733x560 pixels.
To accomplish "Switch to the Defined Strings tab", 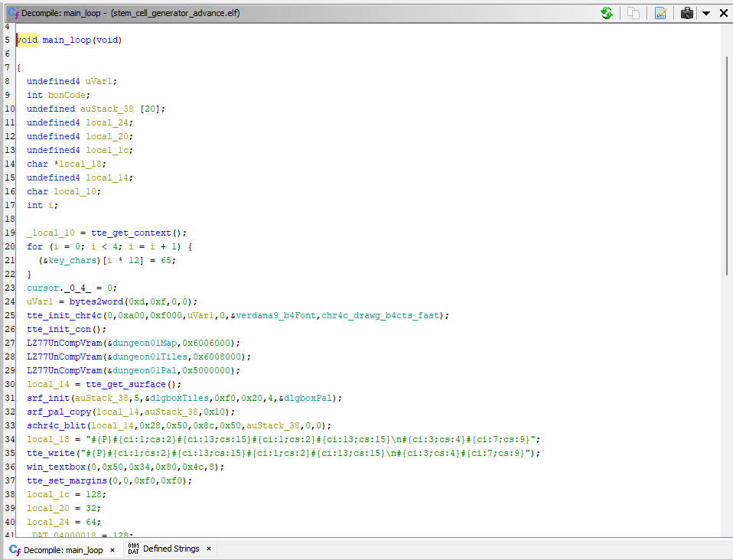I will tap(171, 549).
